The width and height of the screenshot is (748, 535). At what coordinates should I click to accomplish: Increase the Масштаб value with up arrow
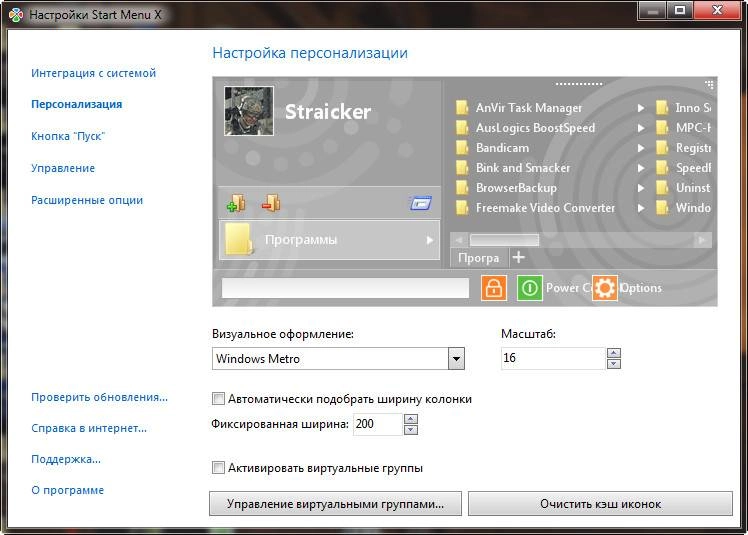613,353
